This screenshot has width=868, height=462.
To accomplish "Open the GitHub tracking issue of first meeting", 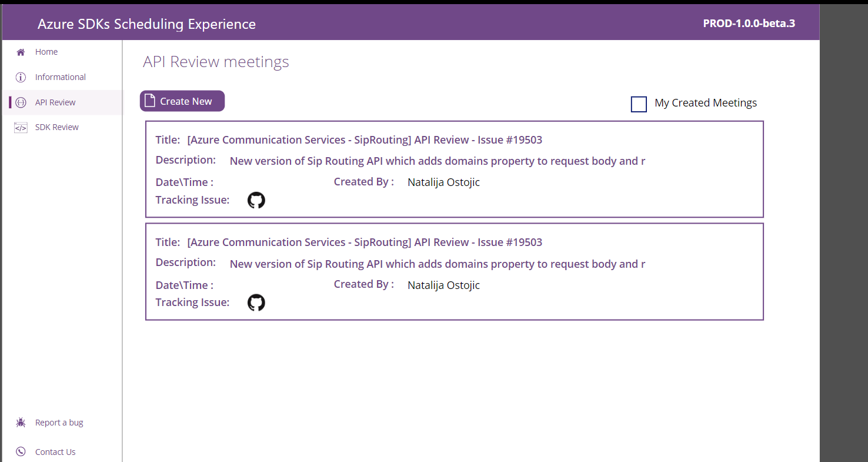I will click(x=256, y=200).
